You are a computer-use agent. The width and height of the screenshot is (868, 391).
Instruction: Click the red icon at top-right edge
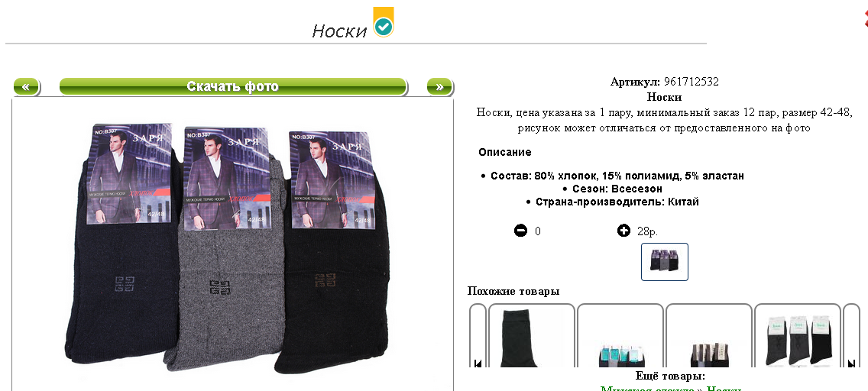(x=865, y=19)
